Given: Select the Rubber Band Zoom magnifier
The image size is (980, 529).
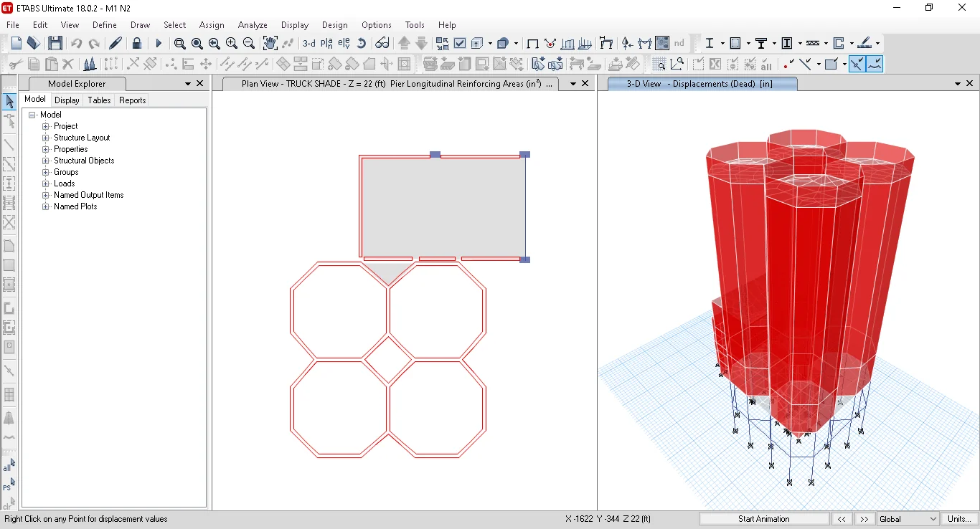Looking at the screenshot, I should tap(180, 44).
